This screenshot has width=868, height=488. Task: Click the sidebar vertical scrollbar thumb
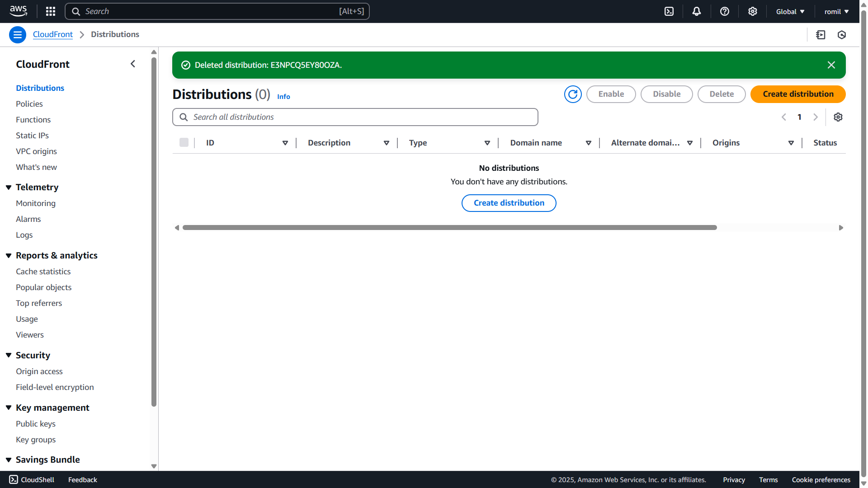click(x=154, y=232)
